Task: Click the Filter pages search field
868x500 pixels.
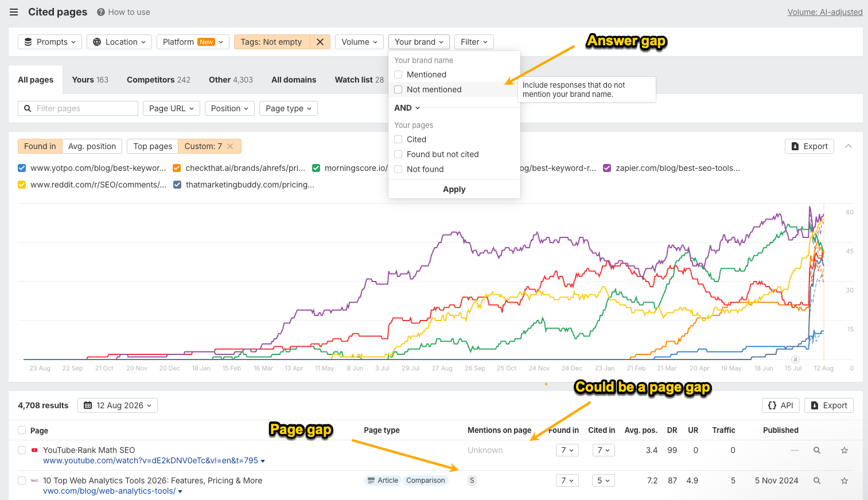Action: (78, 108)
